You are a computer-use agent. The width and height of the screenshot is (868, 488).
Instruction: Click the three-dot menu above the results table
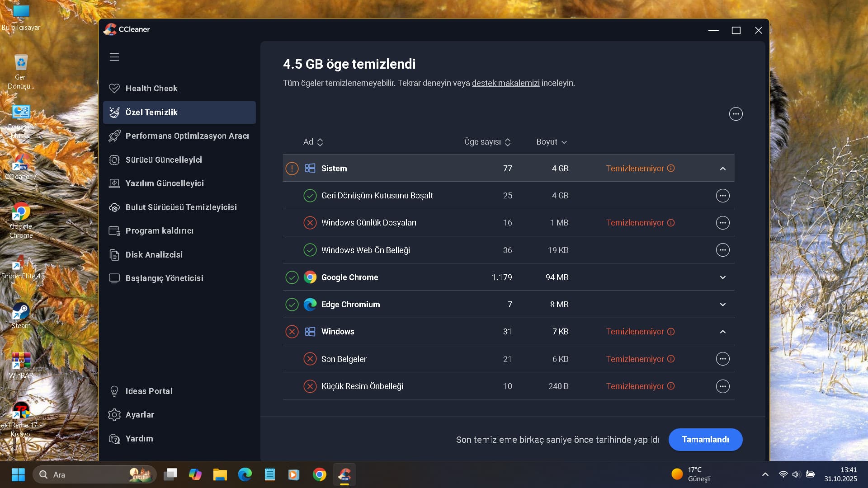click(736, 114)
